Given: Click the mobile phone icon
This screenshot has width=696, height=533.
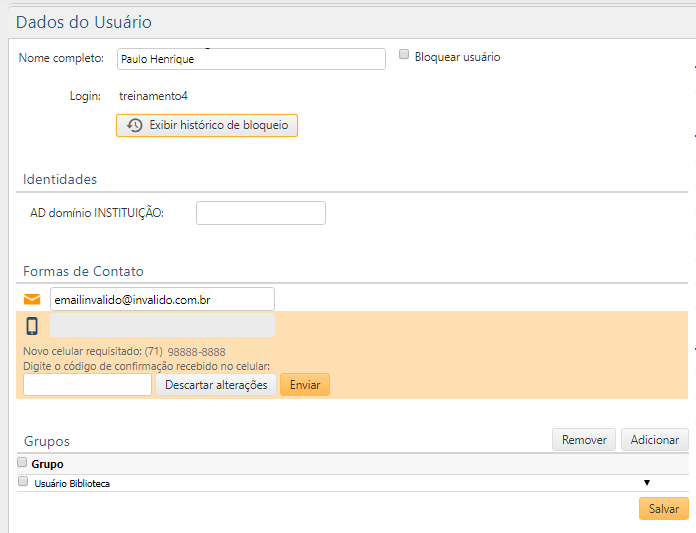Looking at the screenshot, I should pos(32,326).
